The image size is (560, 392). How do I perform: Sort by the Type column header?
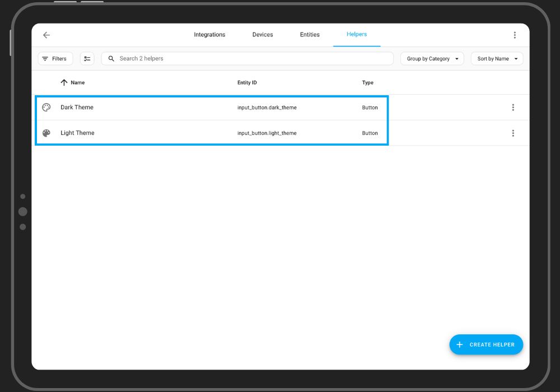pos(367,83)
